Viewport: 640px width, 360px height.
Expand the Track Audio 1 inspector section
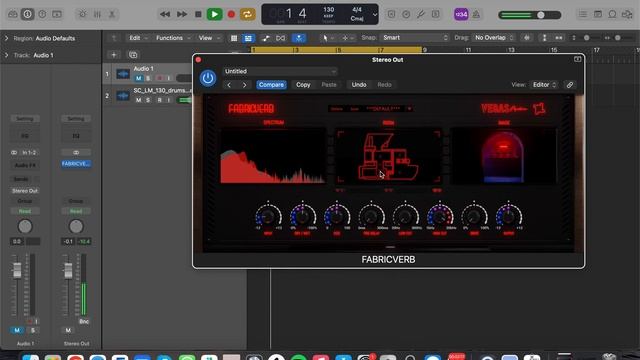tap(6, 55)
